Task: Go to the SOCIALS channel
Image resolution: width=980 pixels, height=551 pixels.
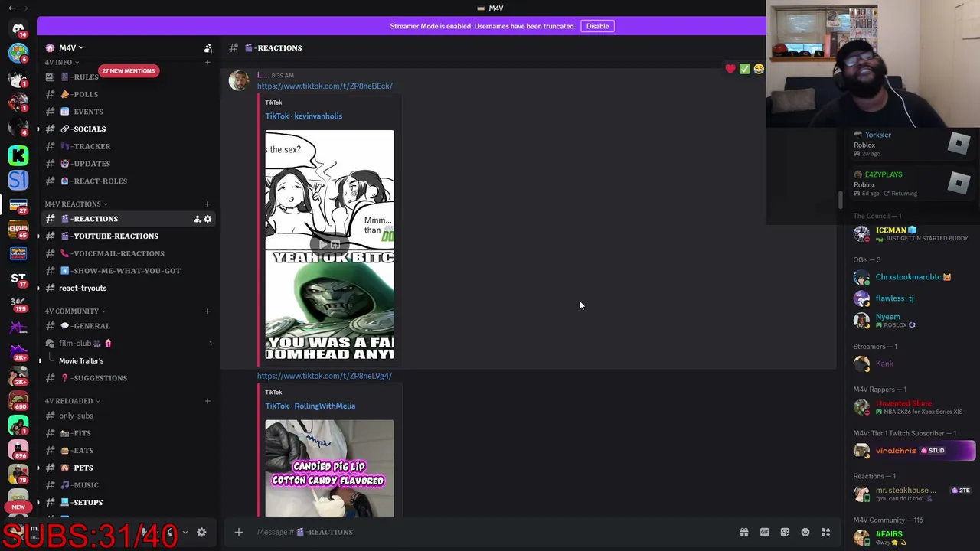Action: click(128, 129)
